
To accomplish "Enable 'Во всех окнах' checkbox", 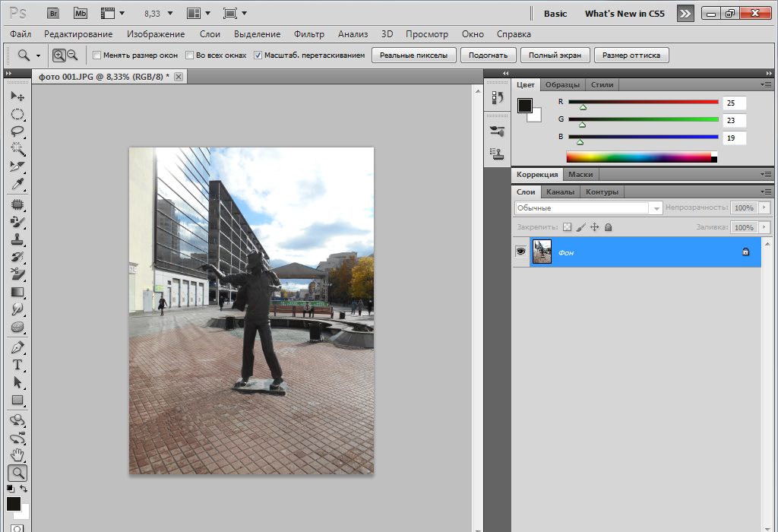I will click(x=189, y=55).
